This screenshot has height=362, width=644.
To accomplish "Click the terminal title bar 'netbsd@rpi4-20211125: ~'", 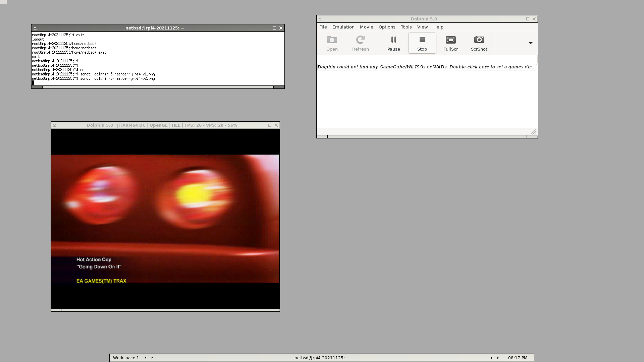I will [155, 28].
